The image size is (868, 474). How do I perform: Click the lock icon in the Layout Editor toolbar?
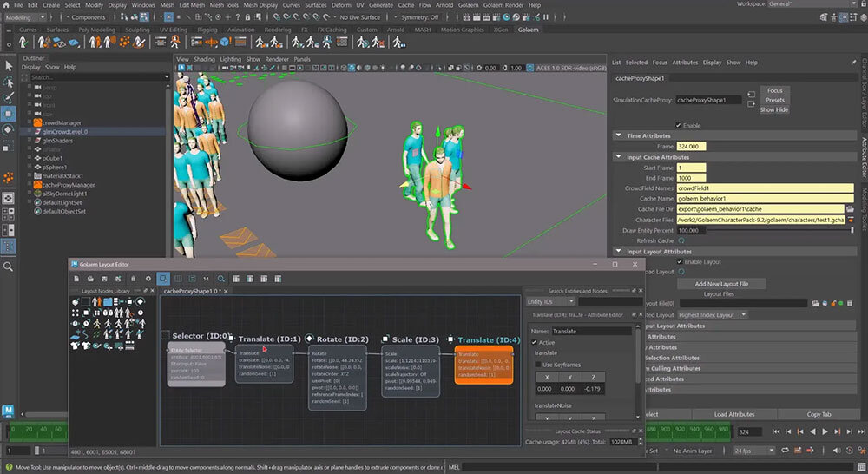(x=133, y=279)
